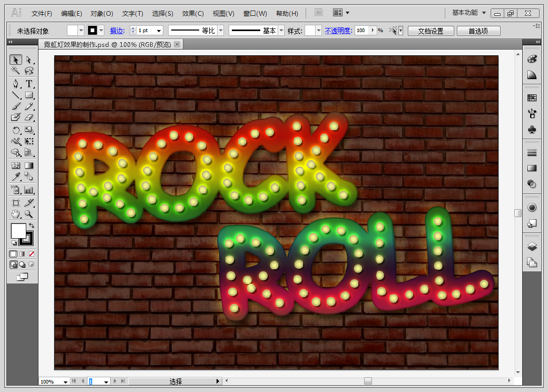
Task: Enable Draw Inside mode
Action: pyautogui.click(x=32, y=264)
